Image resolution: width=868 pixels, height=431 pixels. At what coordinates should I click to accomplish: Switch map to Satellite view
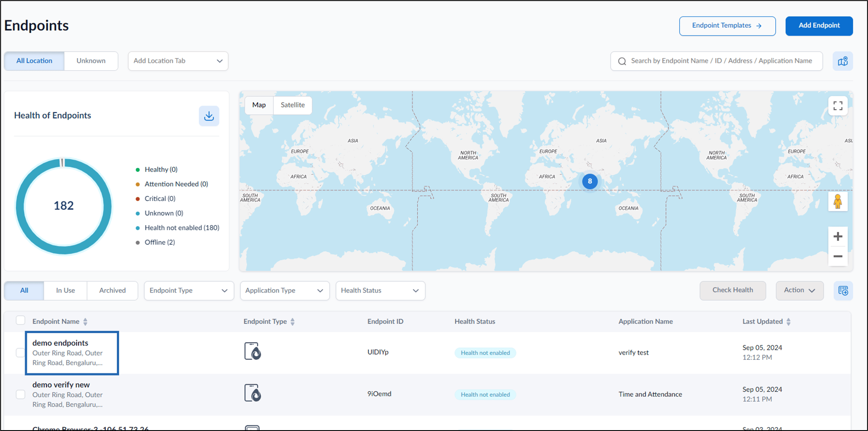coord(292,105)
